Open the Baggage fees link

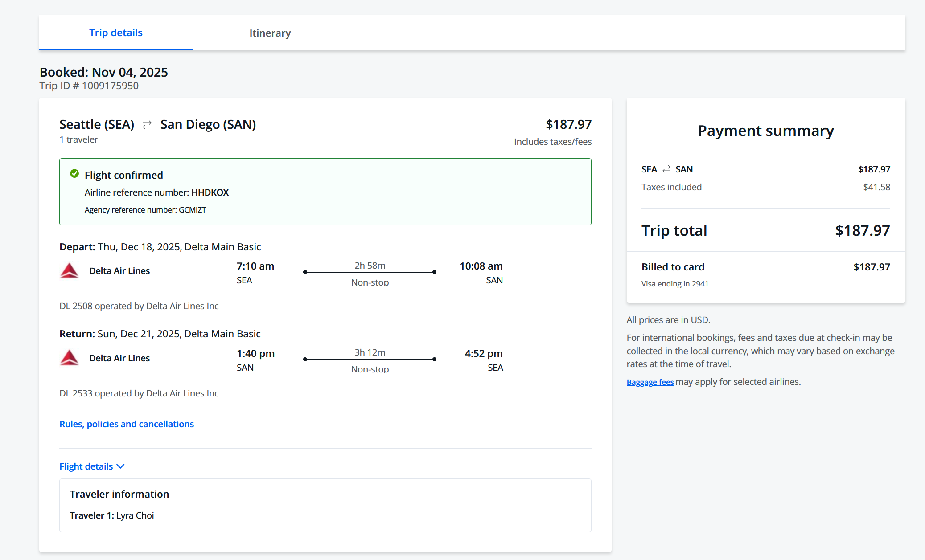pyautogui.click(x=650, y=382)
